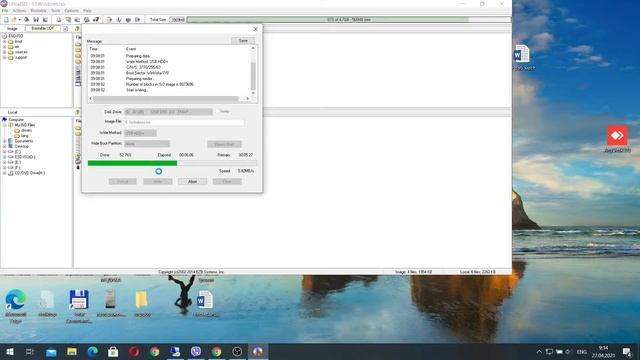Close the Write Disk Image dialog

pos(256,29)
